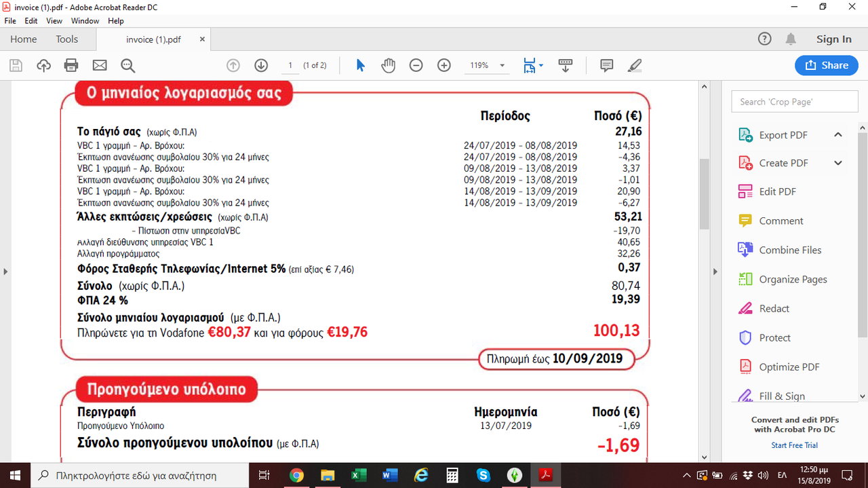The height and width of the screenshot is (488, 868).
Task: Select the invoice (1).pdf tab
Action: [x=153, y=39]
